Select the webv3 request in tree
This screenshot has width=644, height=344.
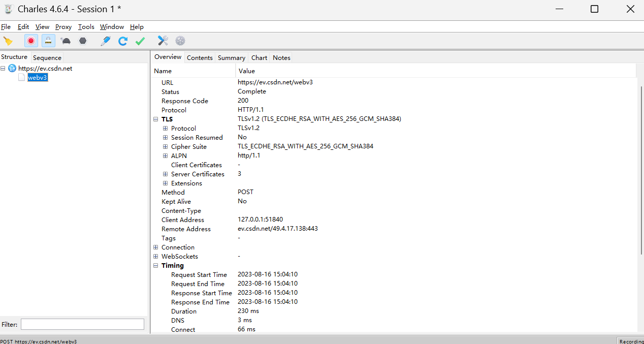point(38,77)
